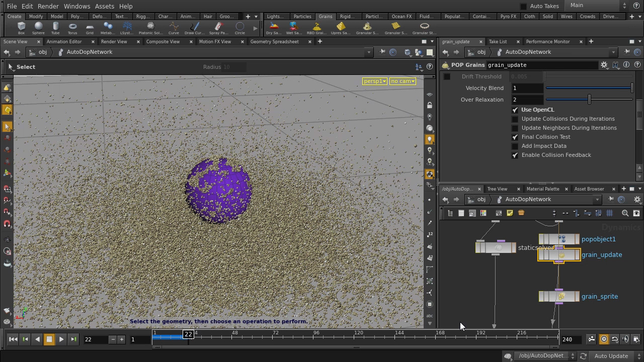This screenshot has width=644, height=362.
Task: Open the no cam camera dropdown
Action: tap(403, 81)
